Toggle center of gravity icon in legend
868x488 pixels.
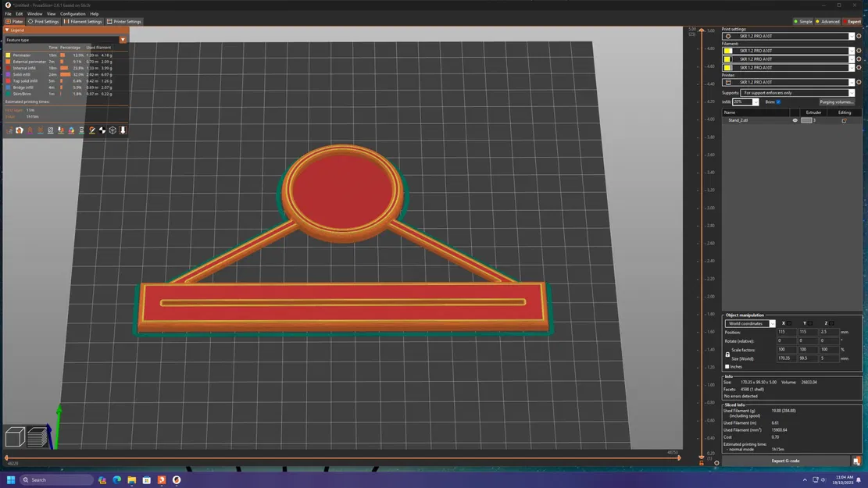(x=102, y=130)
